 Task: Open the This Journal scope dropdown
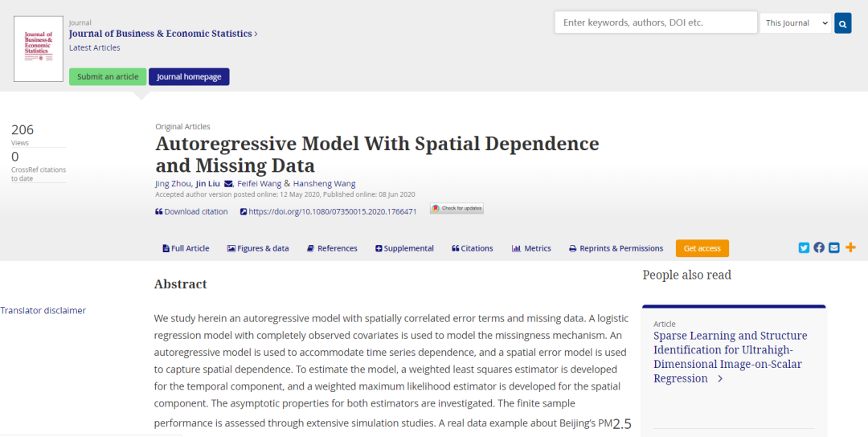(x=796, y=23)
